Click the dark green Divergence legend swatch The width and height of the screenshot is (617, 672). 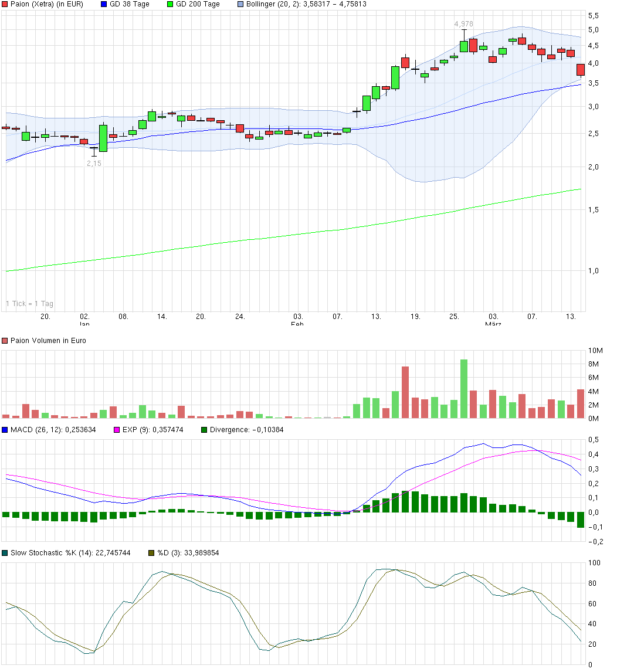coord(204,429)
